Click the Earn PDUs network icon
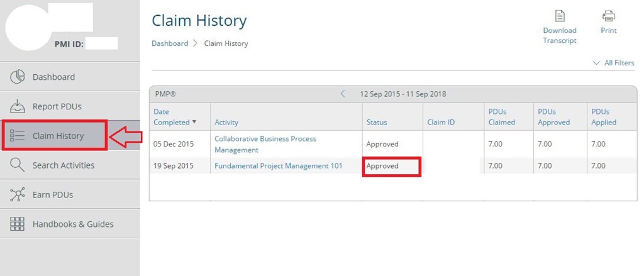 (17, 194)
